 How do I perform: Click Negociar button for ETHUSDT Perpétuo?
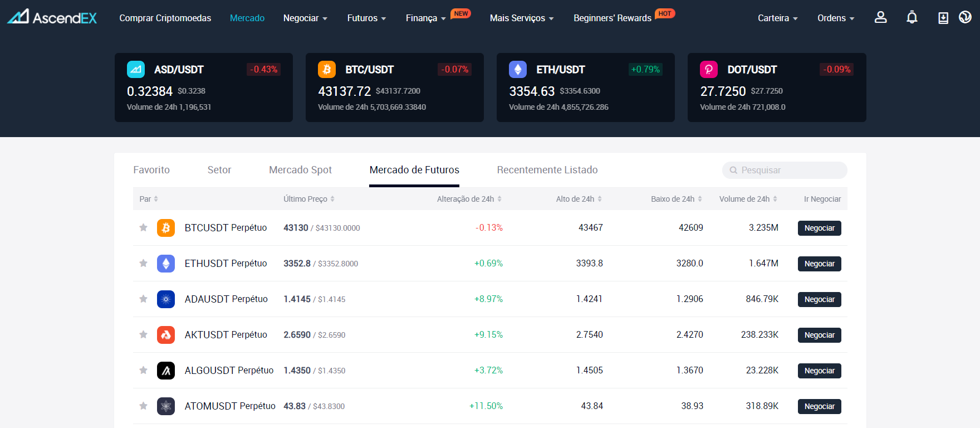(819, 264)
